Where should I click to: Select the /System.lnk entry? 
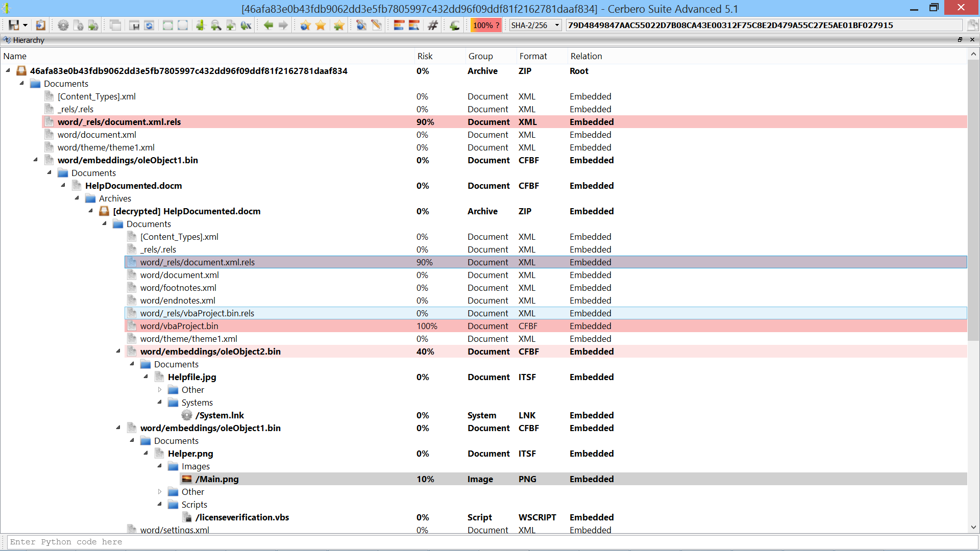point(219,415)
